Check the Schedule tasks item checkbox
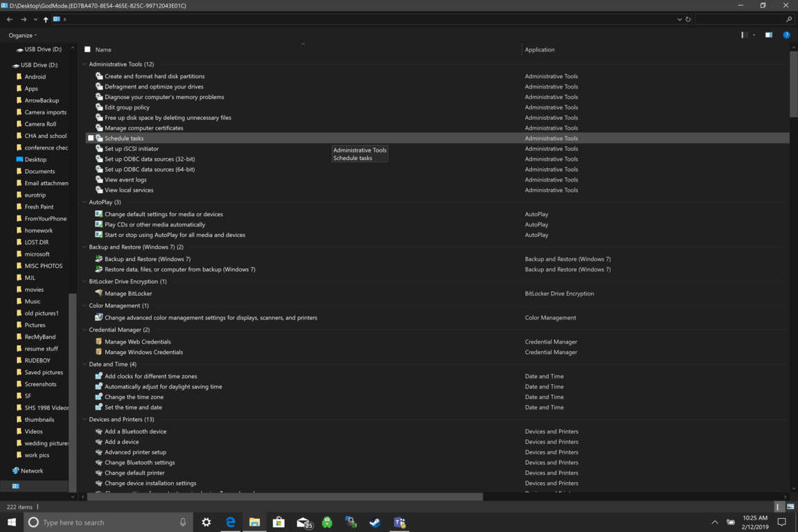Viewport: 798px width, 532px height. pos(91,139)
